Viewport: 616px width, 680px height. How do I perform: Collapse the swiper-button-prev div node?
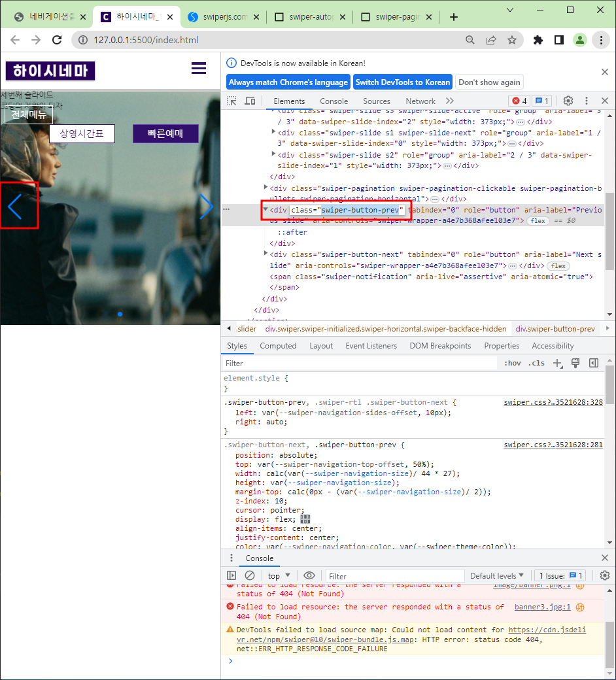(x=265, y=209)
